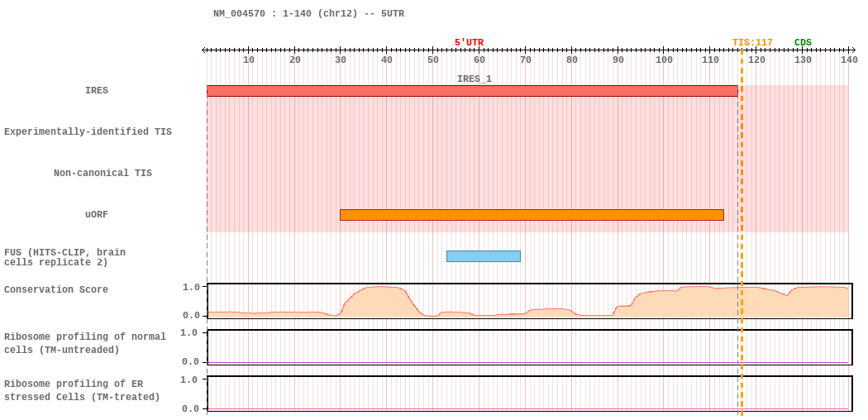The image size is (868, 420).
Task: Click the IRES_1 text label
Action: [475, 79]
